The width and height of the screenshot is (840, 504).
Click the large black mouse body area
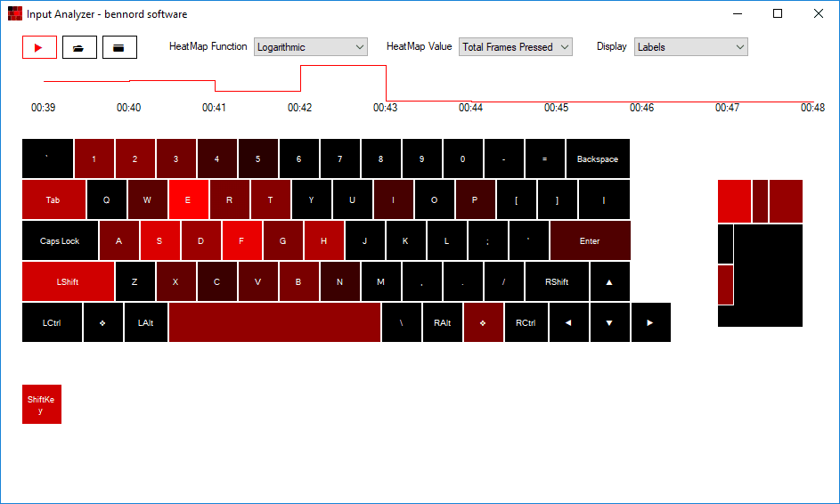[768, 276]
